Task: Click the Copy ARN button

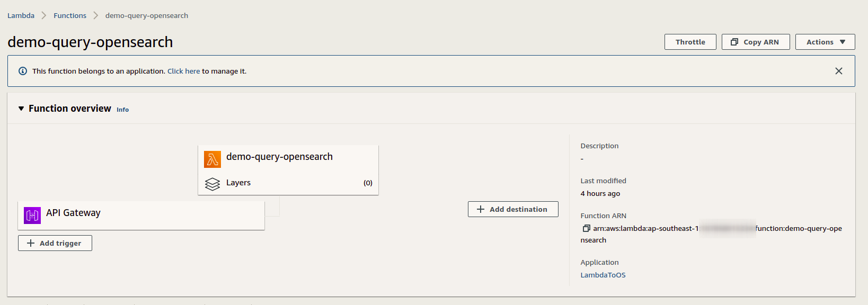Action: [x=756, y=42]
